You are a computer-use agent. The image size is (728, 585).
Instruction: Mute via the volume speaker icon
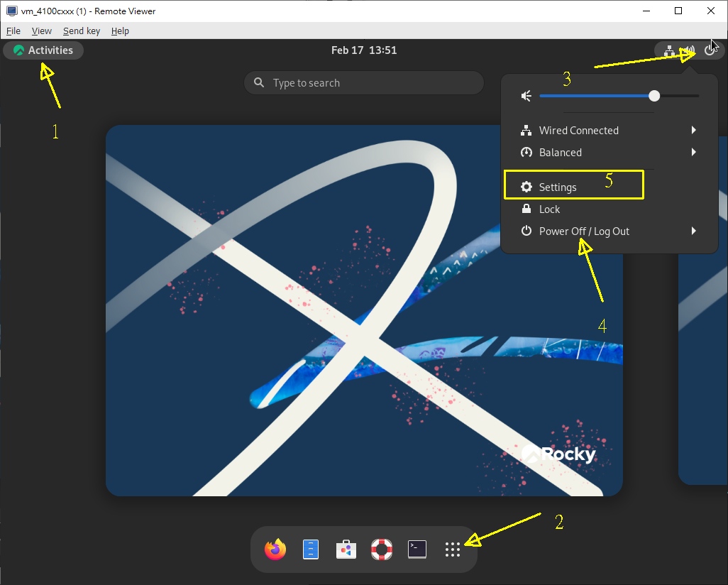tap(526, 96)
